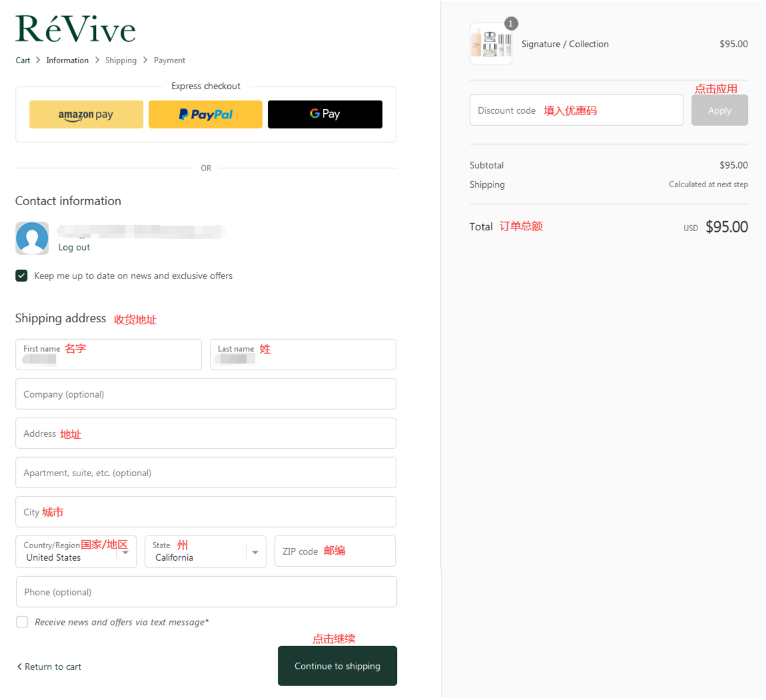Click the Address input field

(206, 434)
